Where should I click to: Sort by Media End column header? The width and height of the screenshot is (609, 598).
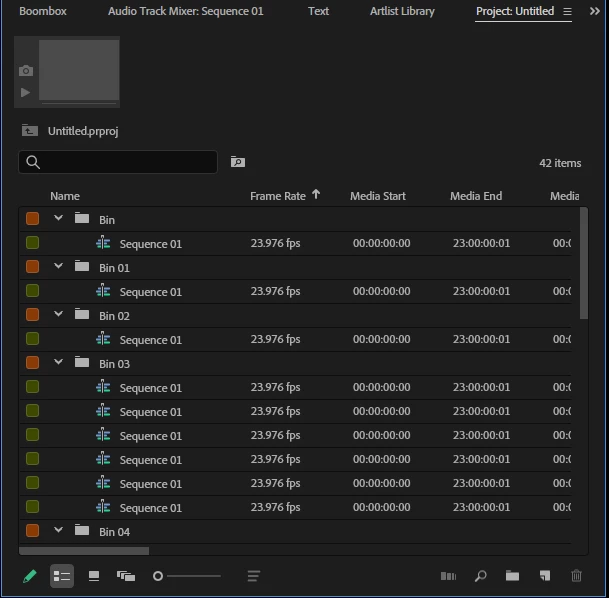476,196
